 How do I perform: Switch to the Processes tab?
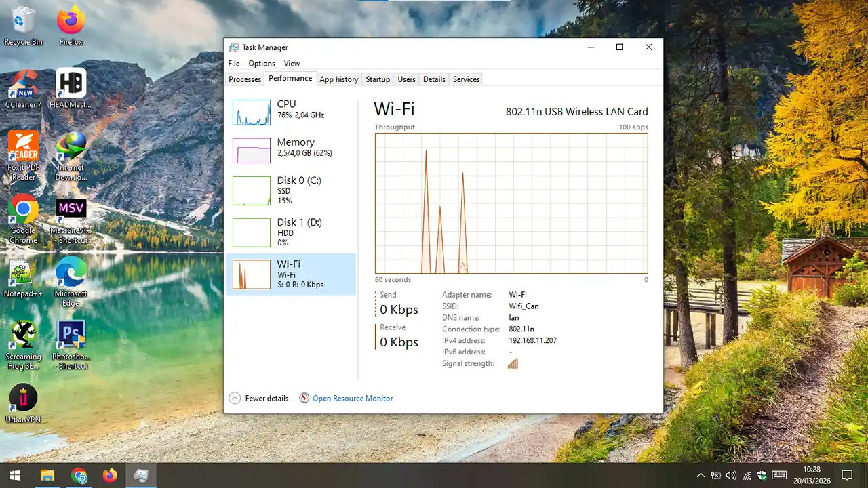click(244, 79)
